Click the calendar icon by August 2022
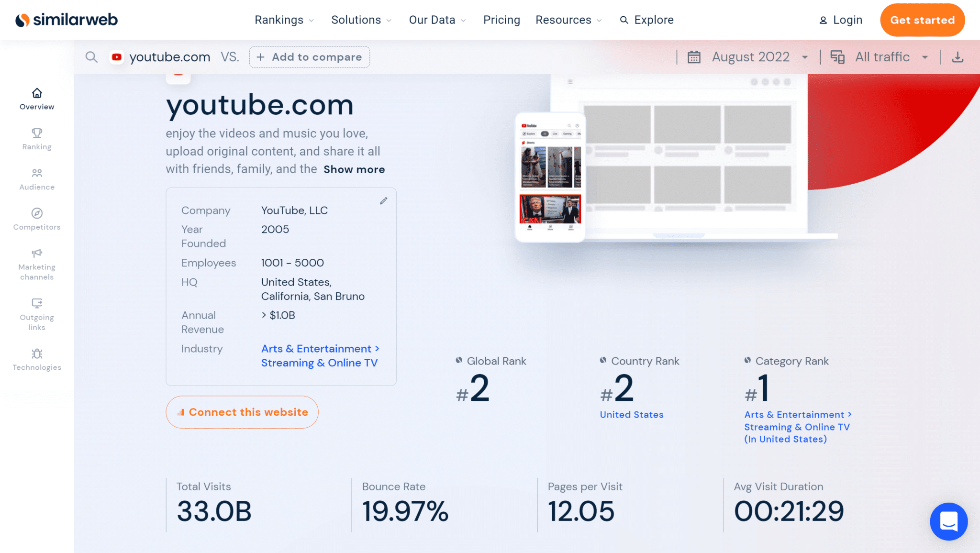This screenshot has height=553, width=980. click(x=694, y=57)
